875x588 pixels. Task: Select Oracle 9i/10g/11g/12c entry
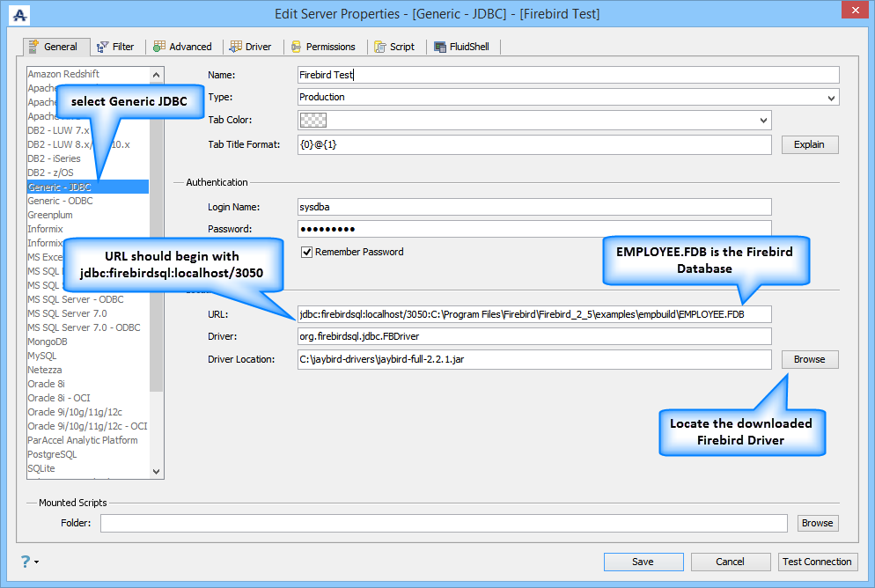click(88, 412)
